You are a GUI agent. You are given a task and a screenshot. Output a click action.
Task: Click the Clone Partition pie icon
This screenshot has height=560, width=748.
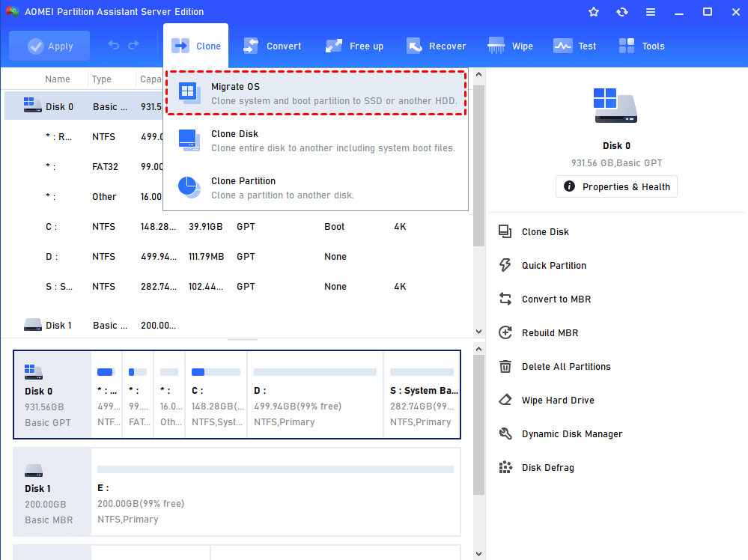click(x=189, y=187)
